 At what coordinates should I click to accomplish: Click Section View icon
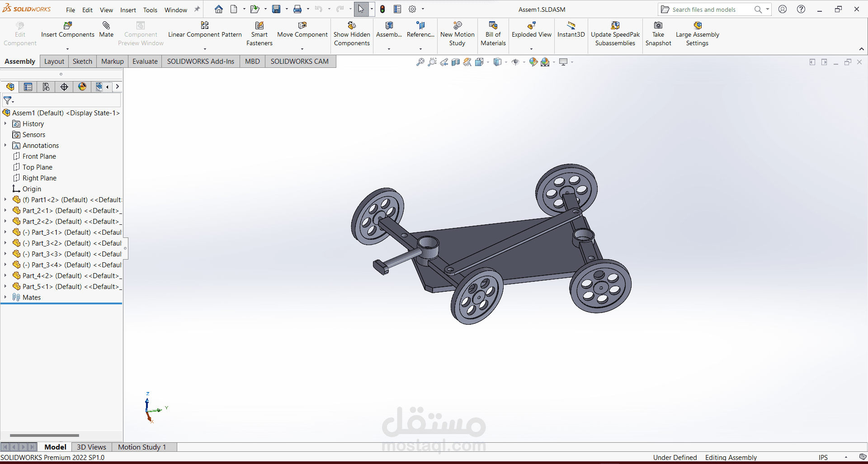point(456,62)
